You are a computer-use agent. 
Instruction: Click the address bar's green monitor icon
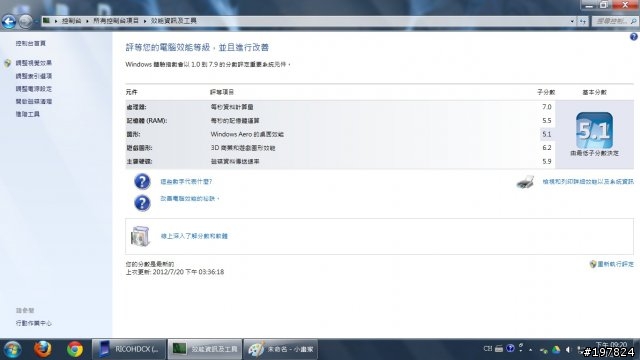(47, 20)
